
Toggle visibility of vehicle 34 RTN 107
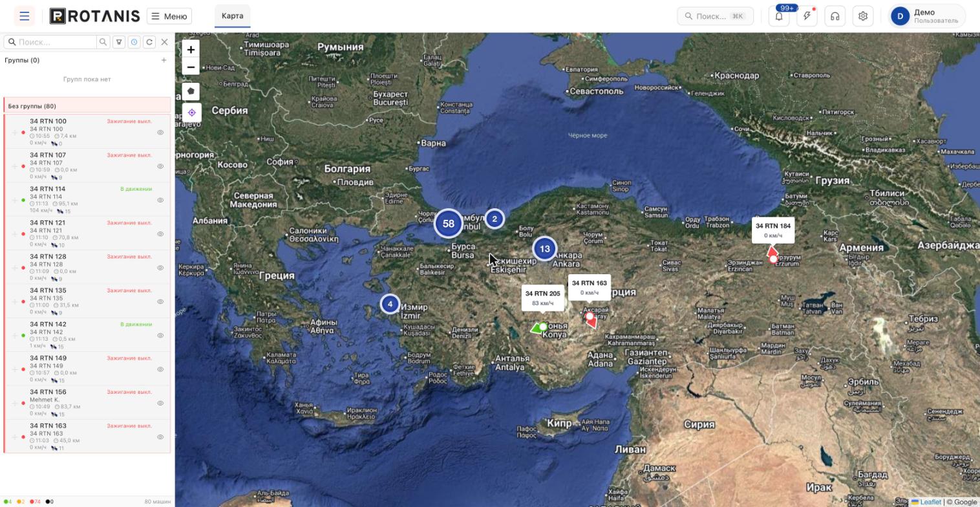point(160,166)
